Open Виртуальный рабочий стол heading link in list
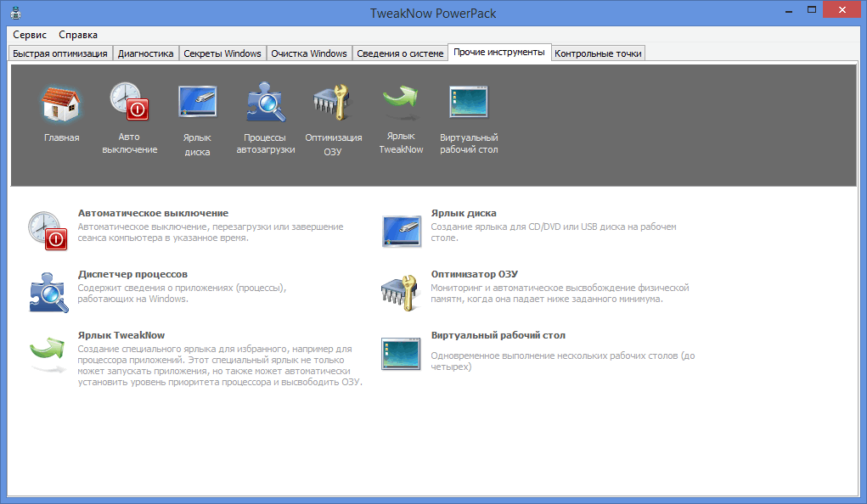This screenshot has width=867, height=504. pyautogui.click(x=498, y=335)
